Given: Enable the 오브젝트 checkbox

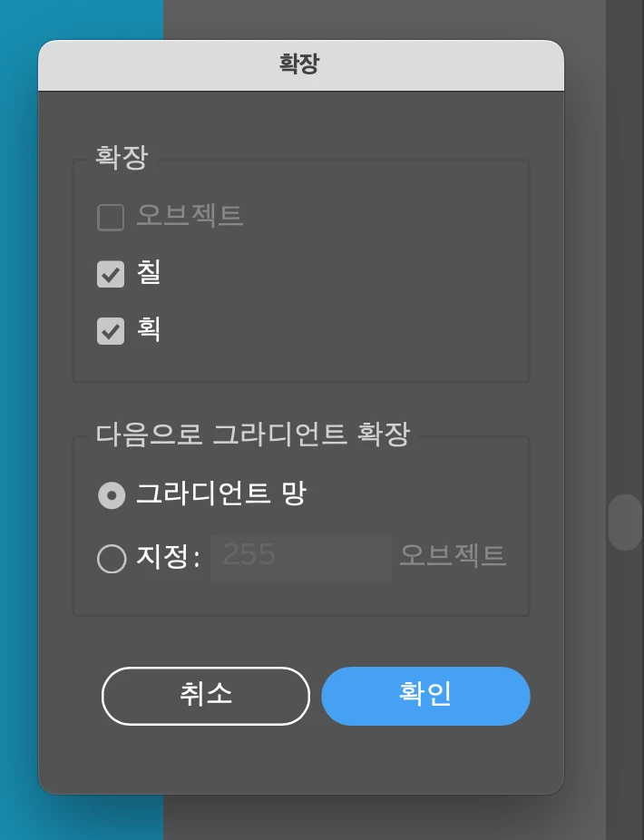Looking at the screenshot, I should (x=111, y=217).
